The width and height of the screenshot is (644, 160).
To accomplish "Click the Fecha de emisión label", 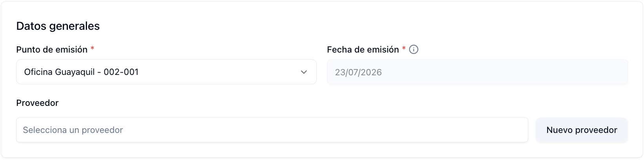I will coord(363,49).
